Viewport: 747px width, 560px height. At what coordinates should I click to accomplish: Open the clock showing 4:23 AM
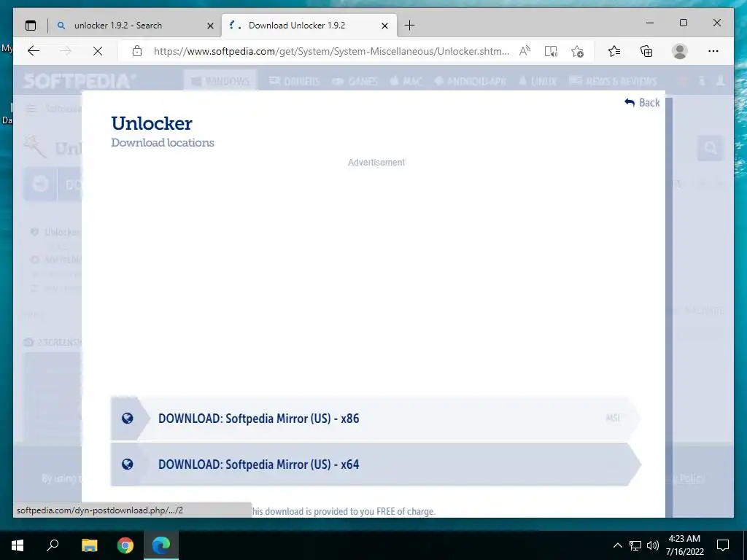click(684, 545)
